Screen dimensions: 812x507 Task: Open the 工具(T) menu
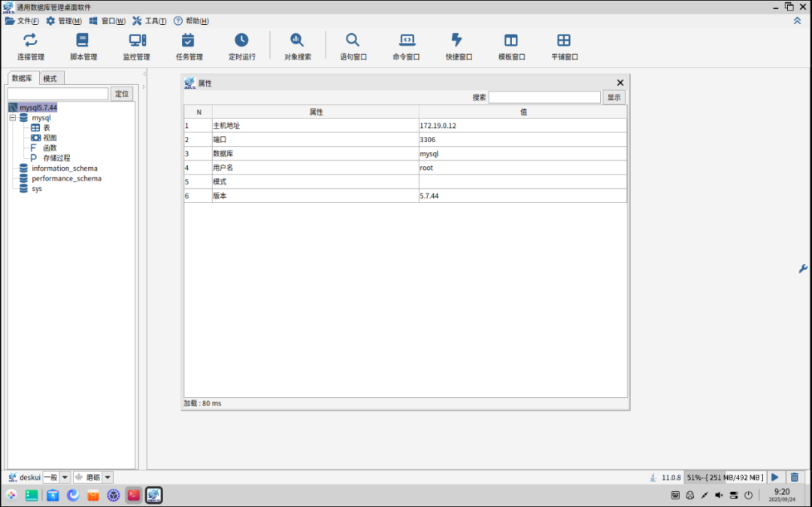[150, 21]
